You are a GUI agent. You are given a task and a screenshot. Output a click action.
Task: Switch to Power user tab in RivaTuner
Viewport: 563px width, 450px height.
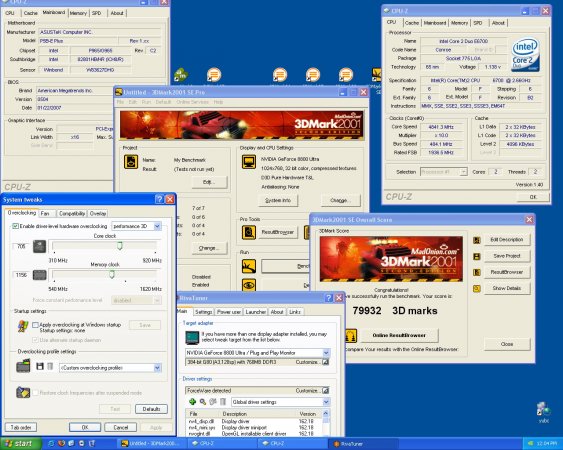[229, 312]
